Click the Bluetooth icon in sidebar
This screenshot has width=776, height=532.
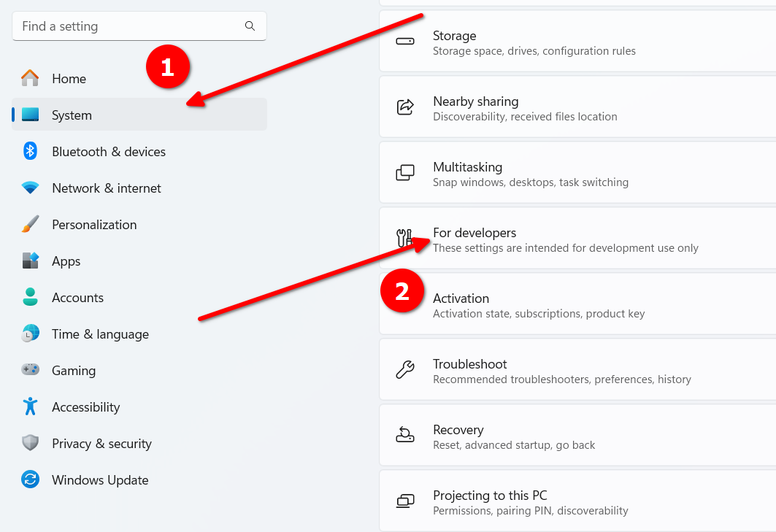point(30,151)
